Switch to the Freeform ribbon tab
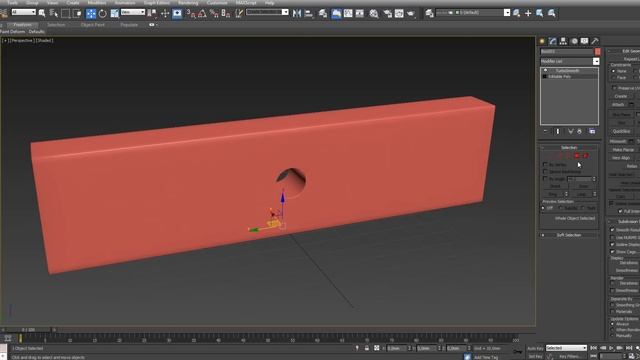The height and width of the screenshot is (360, 640). pyautogui.click(x=23, y=25)
